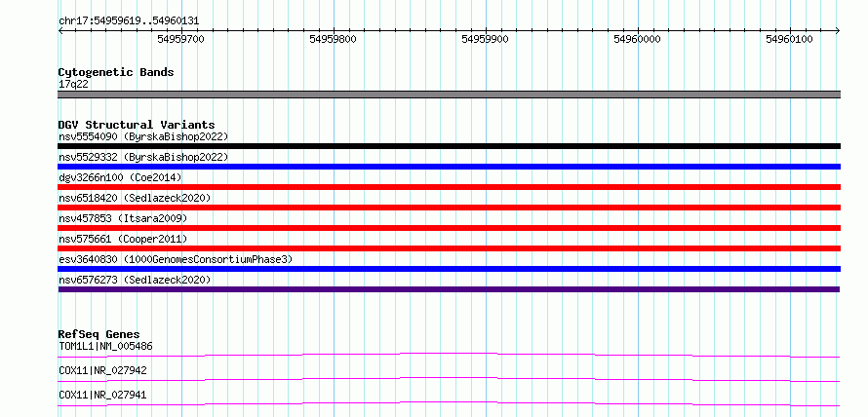Open variant nsv457853 (Itsara2009) label
This screenshot has width=868, height=417.
pos(123,218)
